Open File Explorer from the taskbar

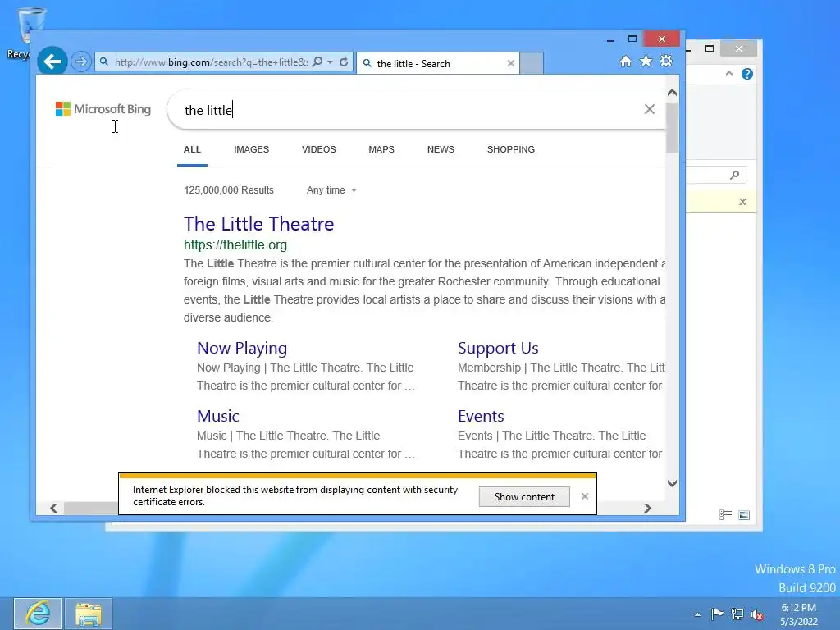coord(89,614)
